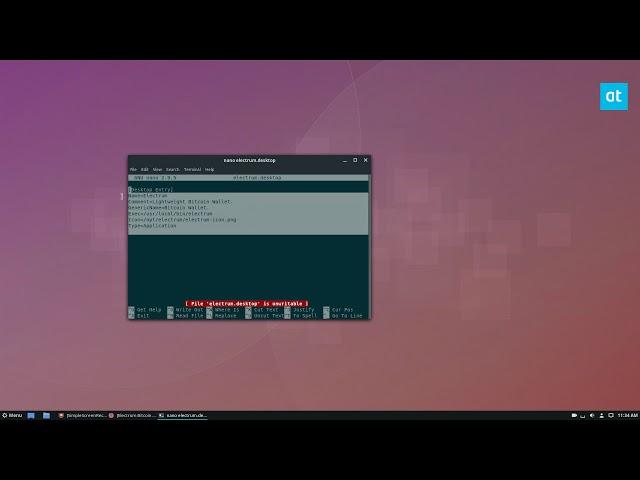The height and width of the screenshot is (480, 640).
Task: Click the '[Desktop Entry]' header line
Action: click(151, 190)
